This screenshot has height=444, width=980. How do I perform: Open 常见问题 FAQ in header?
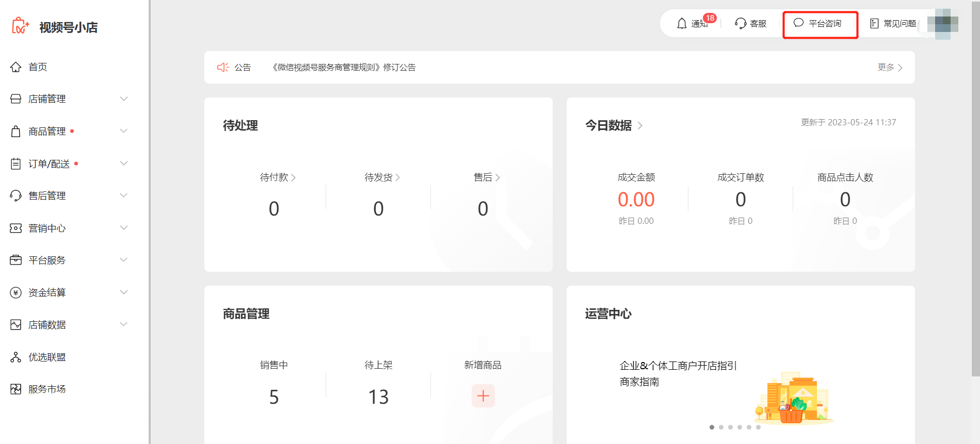pyautogui.click(x=899, y=24)
